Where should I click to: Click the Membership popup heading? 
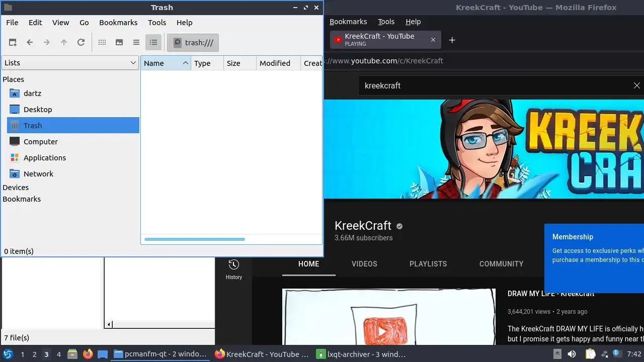click(x=573, y=237)
